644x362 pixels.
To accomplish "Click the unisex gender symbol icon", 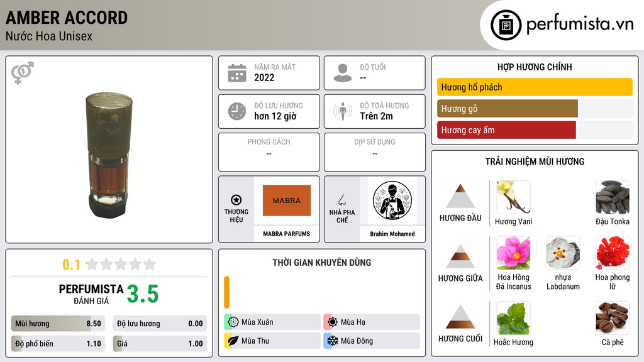I will tap(23, 73).
